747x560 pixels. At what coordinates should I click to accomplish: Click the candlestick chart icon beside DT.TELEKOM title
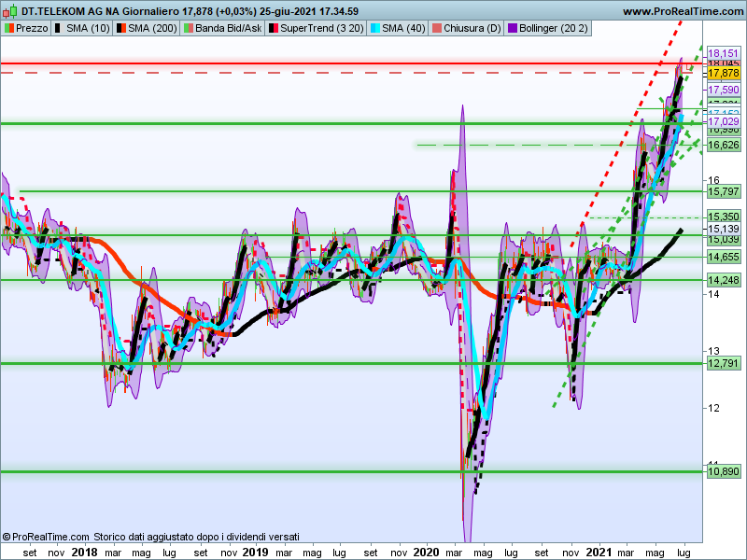(9, 10)
